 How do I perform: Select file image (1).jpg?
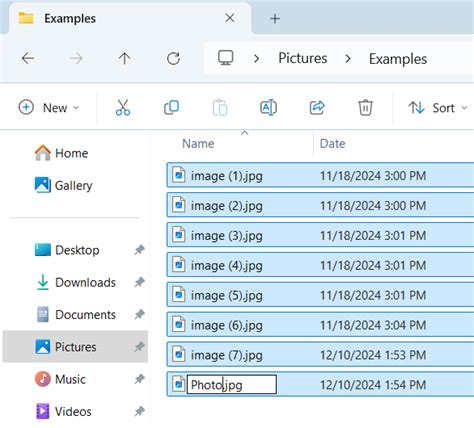coord(320,175)
